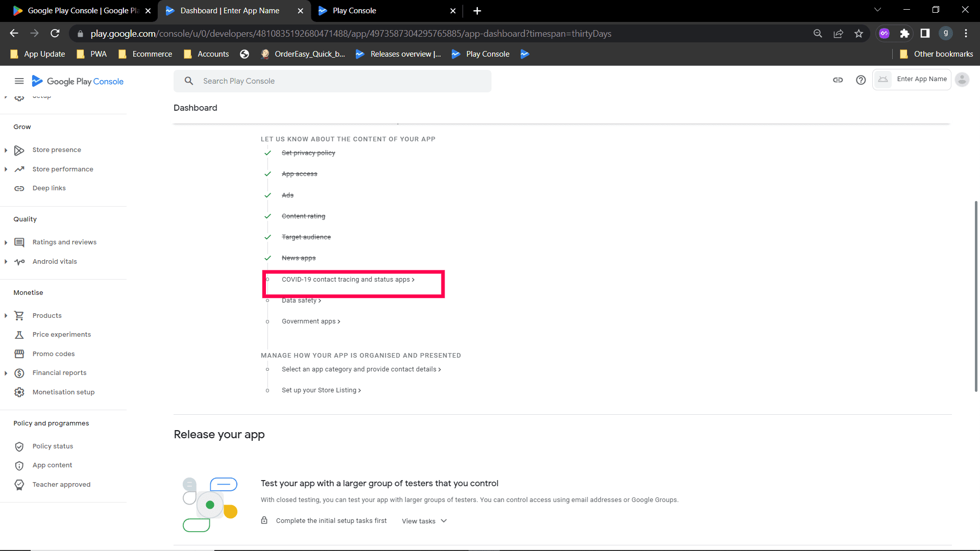Click the Search Play Console field
Image resolution: width=980 pixels, height=551 pixels.
tap(332, 81)
